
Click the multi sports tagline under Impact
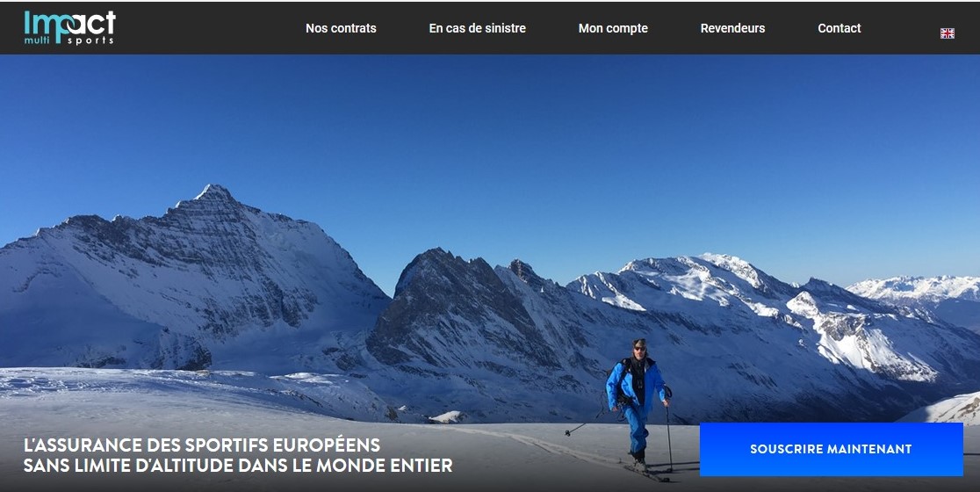(68, 40)
